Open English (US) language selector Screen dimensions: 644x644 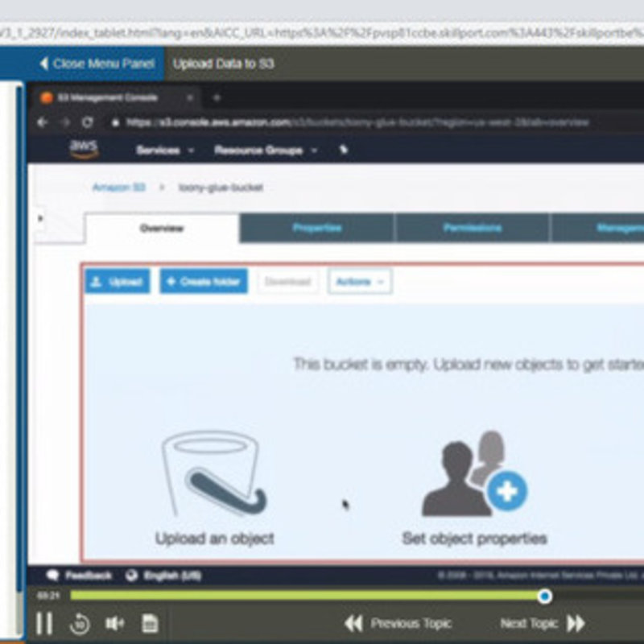click(x=171, y=576)
